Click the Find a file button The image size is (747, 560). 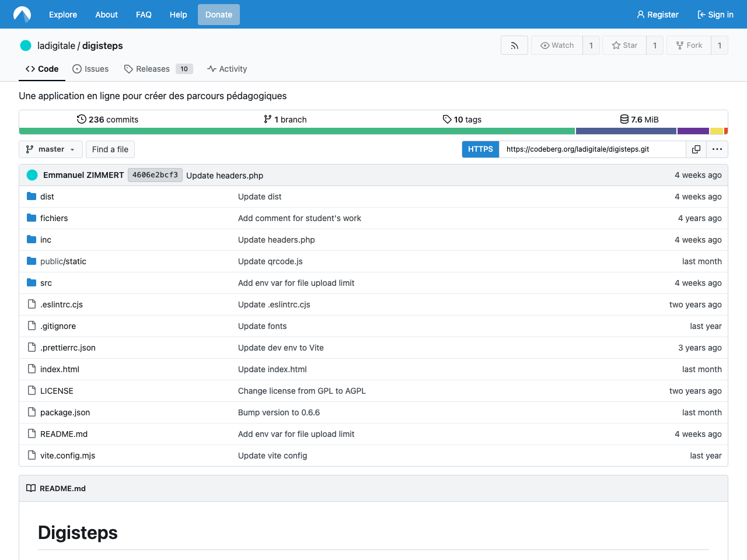[x=110, y=149]
